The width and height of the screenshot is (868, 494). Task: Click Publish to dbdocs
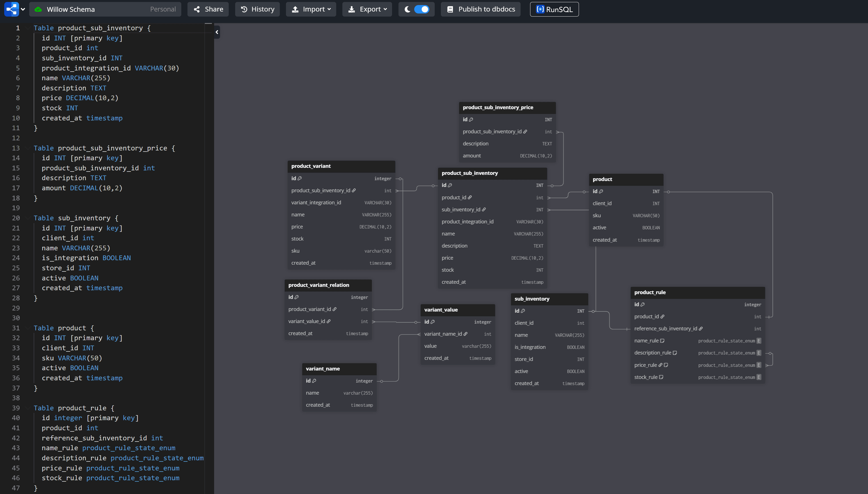click(x=481, y=9)
